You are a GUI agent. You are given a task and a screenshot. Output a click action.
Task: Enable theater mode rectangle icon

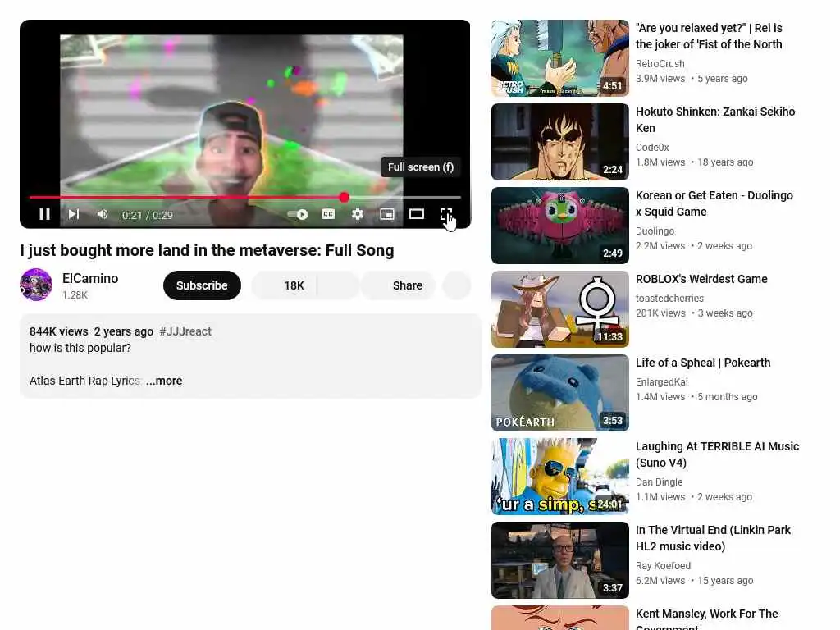(416, 214)
